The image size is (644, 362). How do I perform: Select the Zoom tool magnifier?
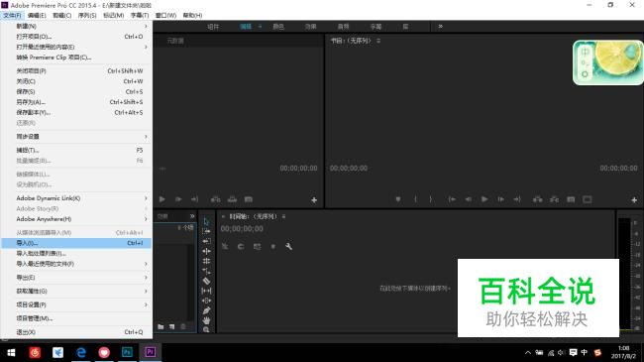[206, 330]
